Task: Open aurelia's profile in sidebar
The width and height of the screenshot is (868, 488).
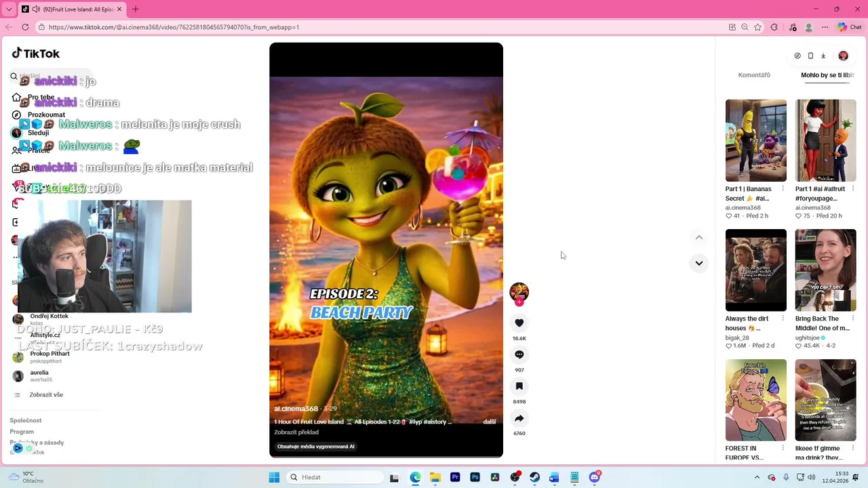Action: tap(39, 376)
